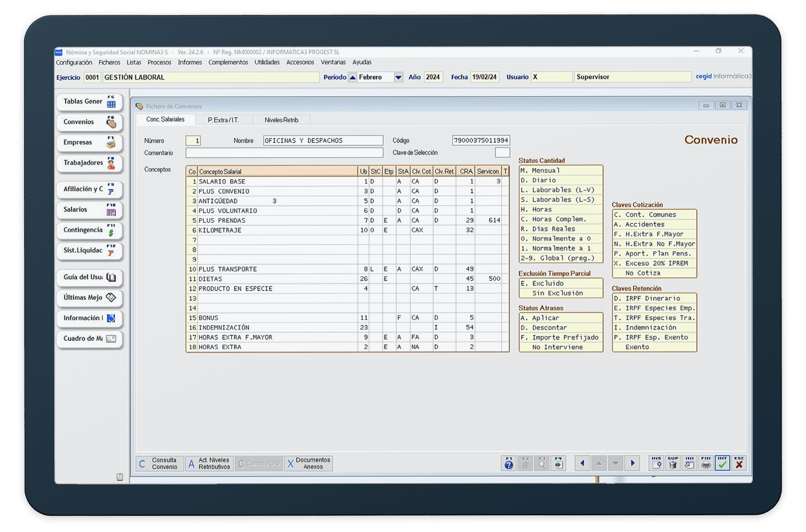Image resolution: width=806 pixels, height=532 pixels.
Task: Click the Consulta Convenio button
Action: [x=159, y=464]
